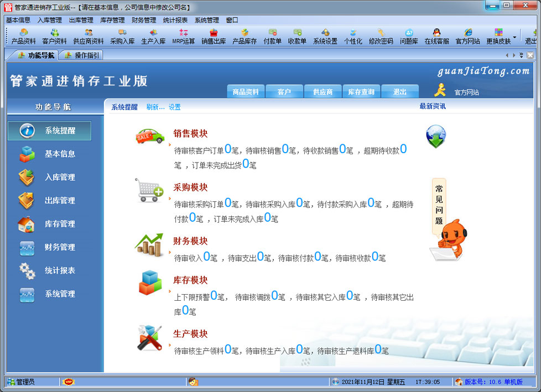Click the 库存查询 banner button
The image size is (541, 392).
pyautogui.click(x=361, y=92)
